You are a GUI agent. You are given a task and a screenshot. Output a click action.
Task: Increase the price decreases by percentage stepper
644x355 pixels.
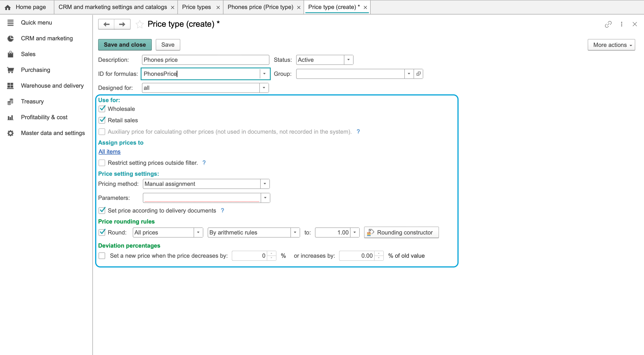click(271, 253)
